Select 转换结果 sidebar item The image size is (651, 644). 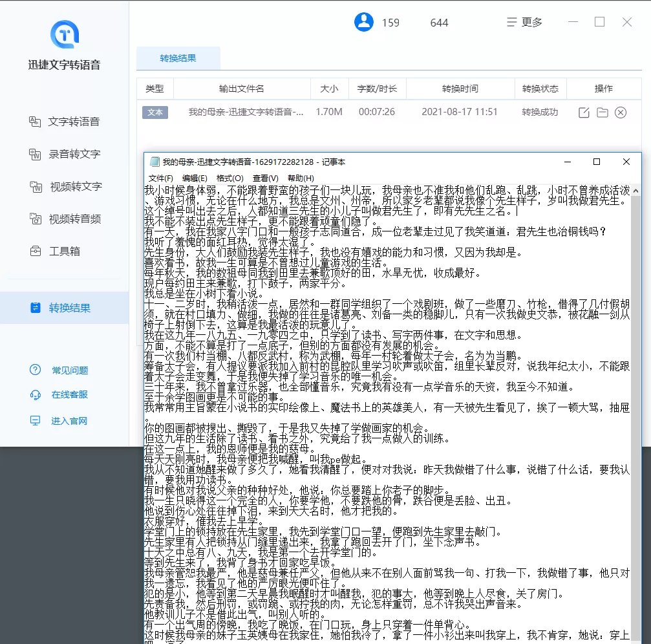[65, 308]
